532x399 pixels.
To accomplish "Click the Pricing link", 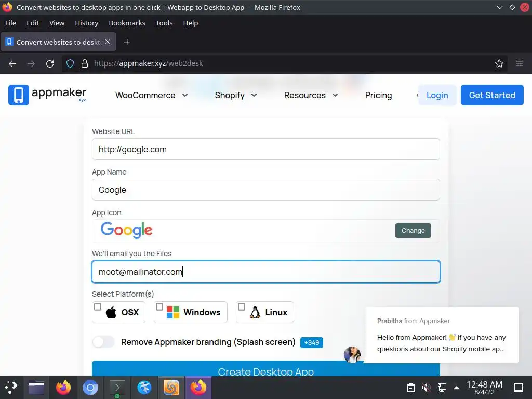I will (378, 96).
